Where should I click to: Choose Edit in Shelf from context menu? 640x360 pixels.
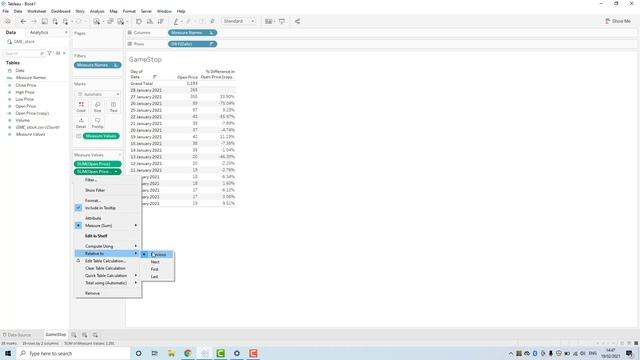click(108, 236)
